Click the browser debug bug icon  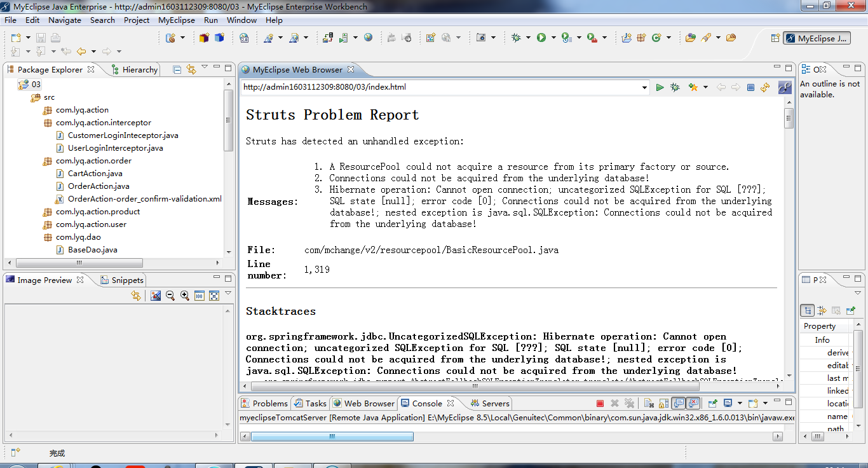pos(675,87)
